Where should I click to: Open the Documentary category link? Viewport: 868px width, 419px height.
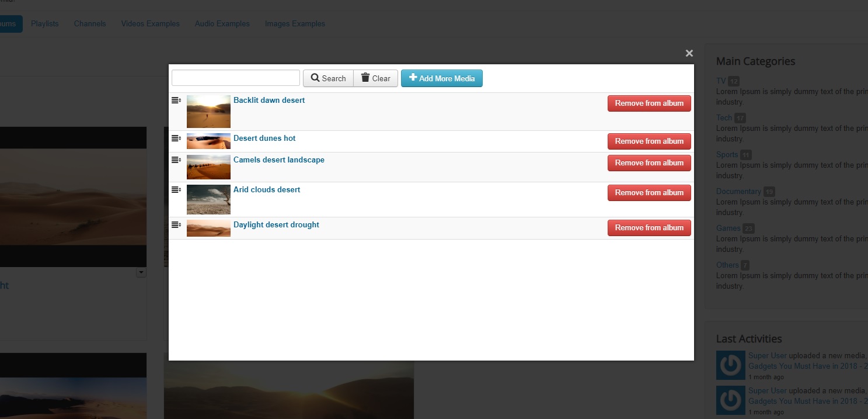tap(738, 192)
